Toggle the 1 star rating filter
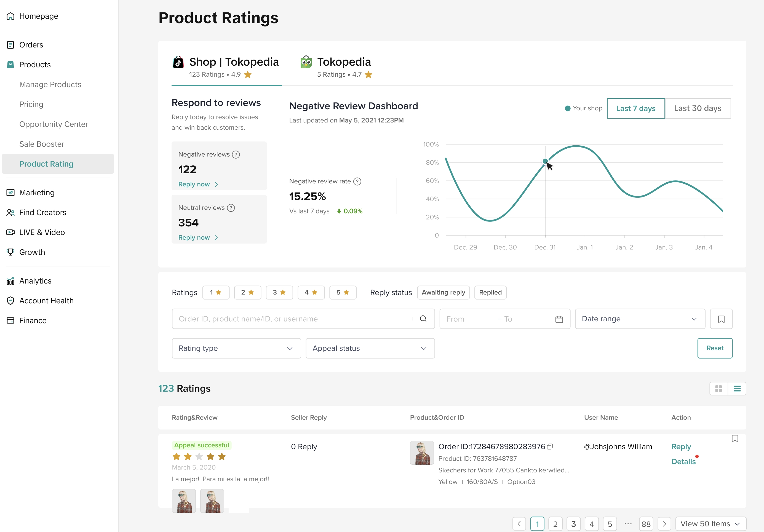This screenshot has width=764, height=532. click(x=216, y=292)
